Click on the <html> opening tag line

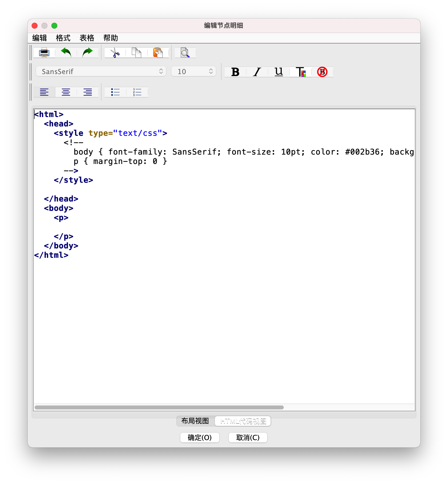[x=49, y=114]
